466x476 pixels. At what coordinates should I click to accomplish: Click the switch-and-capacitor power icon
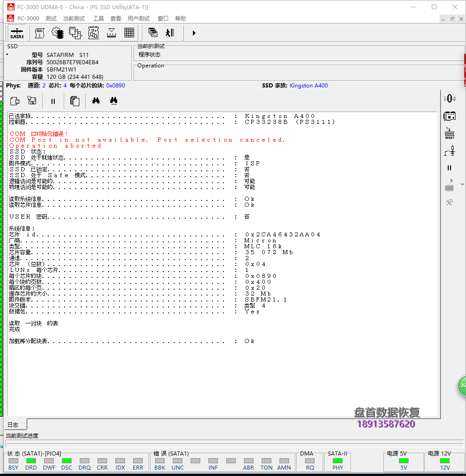(x=450, y=151)
